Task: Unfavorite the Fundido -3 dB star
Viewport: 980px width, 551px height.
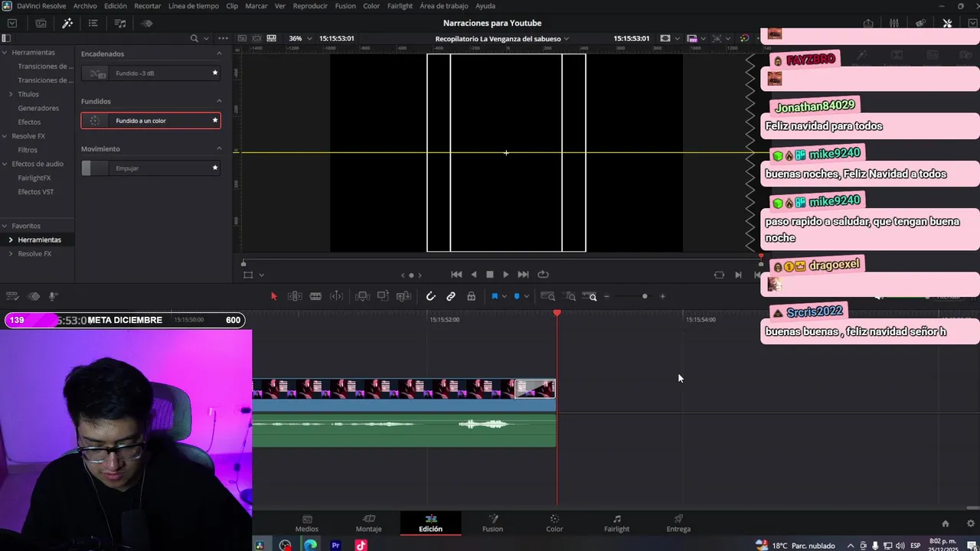Action: (x=215, y=73)
